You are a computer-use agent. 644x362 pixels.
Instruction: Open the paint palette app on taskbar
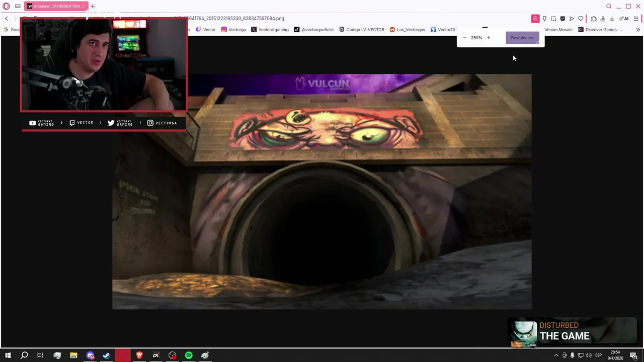205,355
